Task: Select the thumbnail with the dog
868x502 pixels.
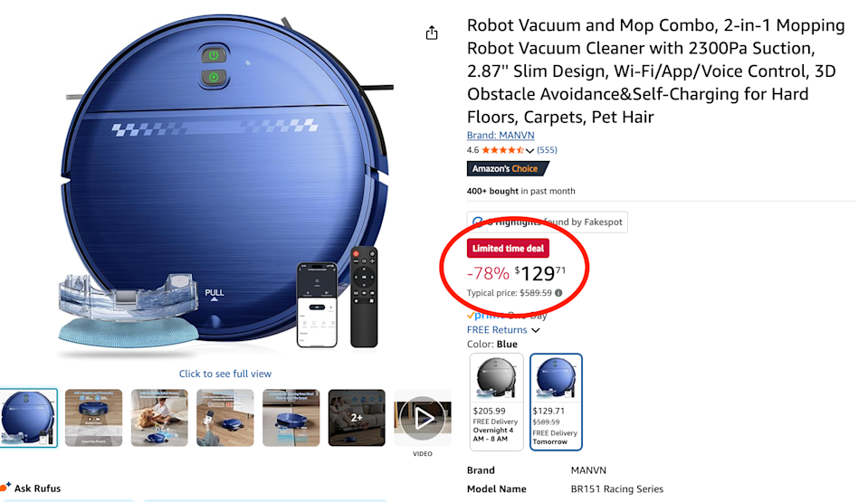Action: pyautogui.click(x=159, y=418)
